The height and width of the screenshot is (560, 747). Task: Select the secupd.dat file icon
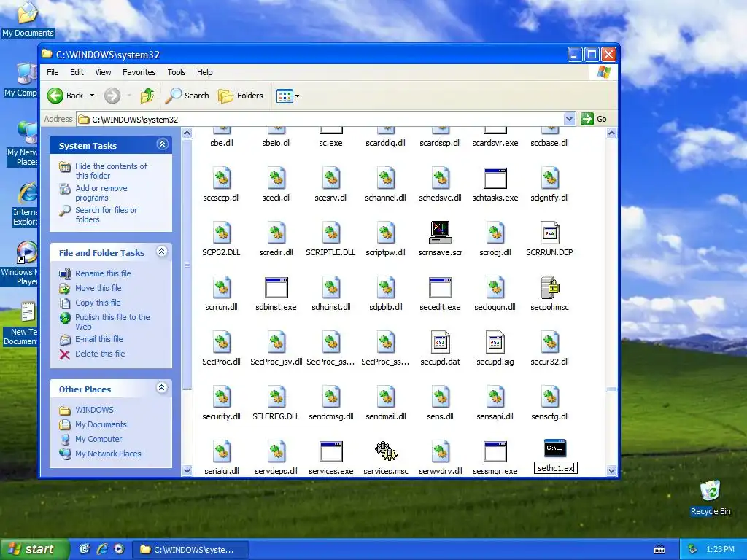click(440, 343)
